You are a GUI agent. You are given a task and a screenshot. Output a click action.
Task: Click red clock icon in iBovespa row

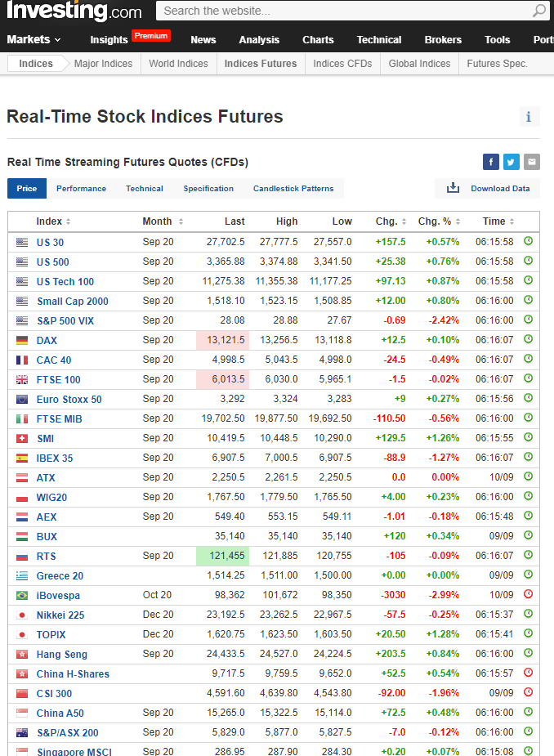point(528,594)
